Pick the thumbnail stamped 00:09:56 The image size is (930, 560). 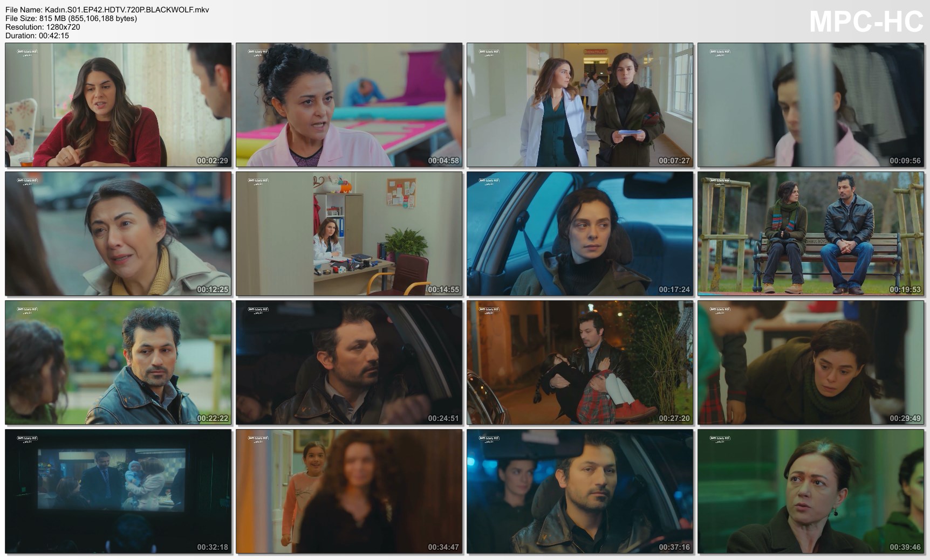pyautogui.click(x=811, y=105)
